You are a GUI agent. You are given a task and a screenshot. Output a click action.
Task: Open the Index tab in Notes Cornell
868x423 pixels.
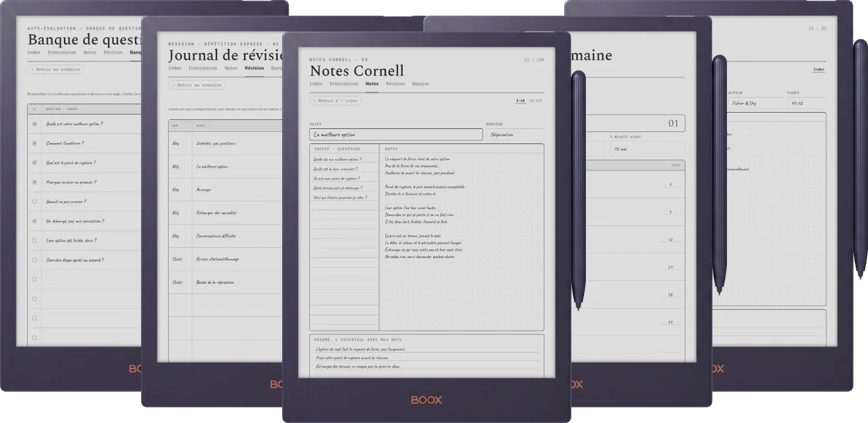pos(316,84)
